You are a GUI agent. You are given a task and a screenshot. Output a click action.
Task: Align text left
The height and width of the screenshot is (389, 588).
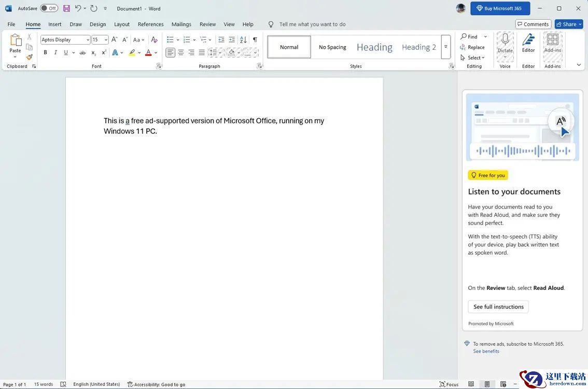coord(170,52)
